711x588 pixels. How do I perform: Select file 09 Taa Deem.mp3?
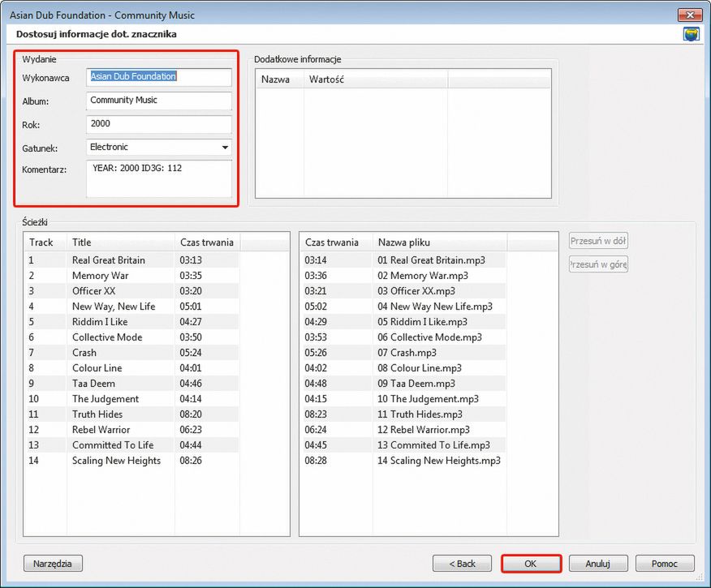point(416,384)
